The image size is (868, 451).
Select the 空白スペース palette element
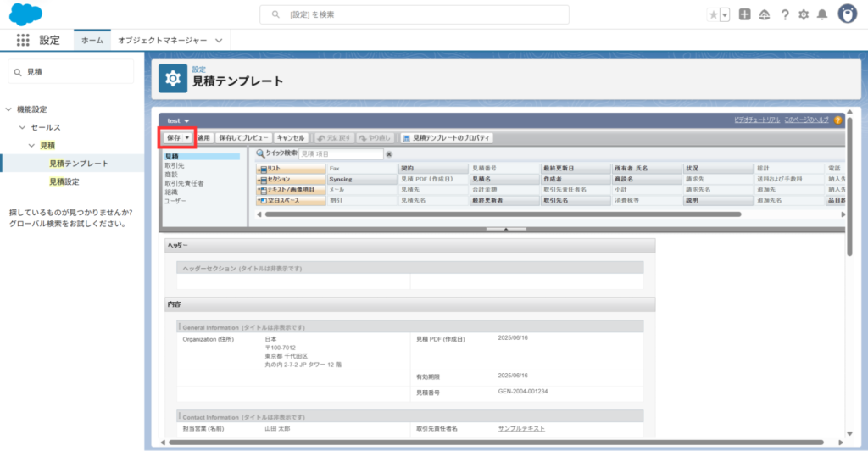point(292,200)
